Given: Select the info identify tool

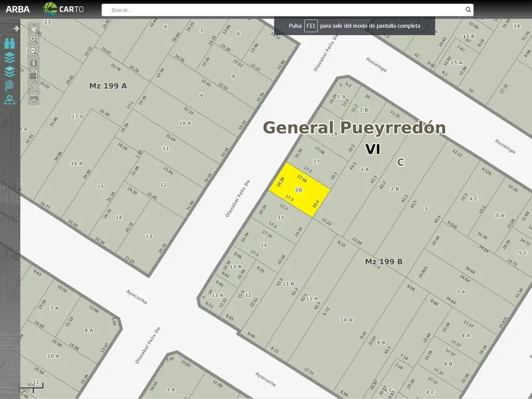Looking at the screenshot, I should (34, 63).
